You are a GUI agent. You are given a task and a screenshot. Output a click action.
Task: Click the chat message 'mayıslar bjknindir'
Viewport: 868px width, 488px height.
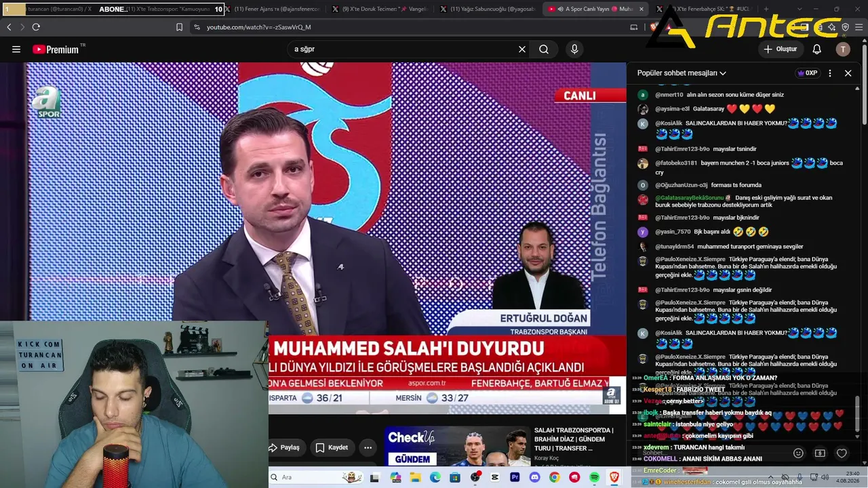pyautogui.click(x=736, y=218)
